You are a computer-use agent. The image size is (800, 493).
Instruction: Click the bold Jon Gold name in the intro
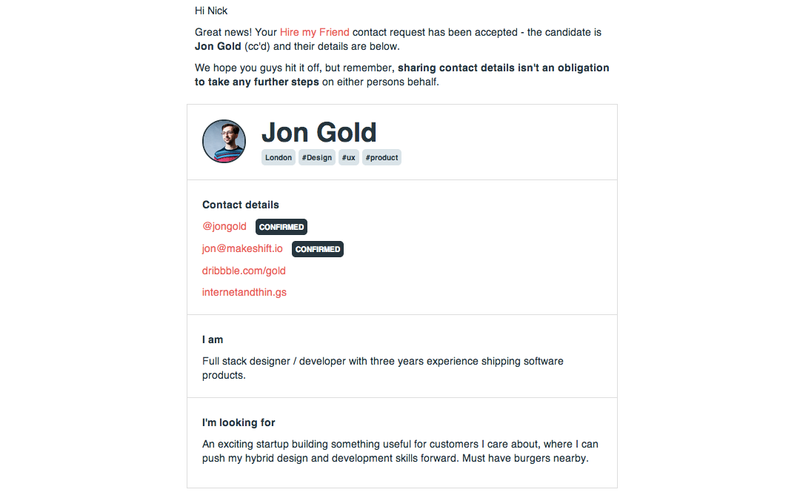[218, 46]
